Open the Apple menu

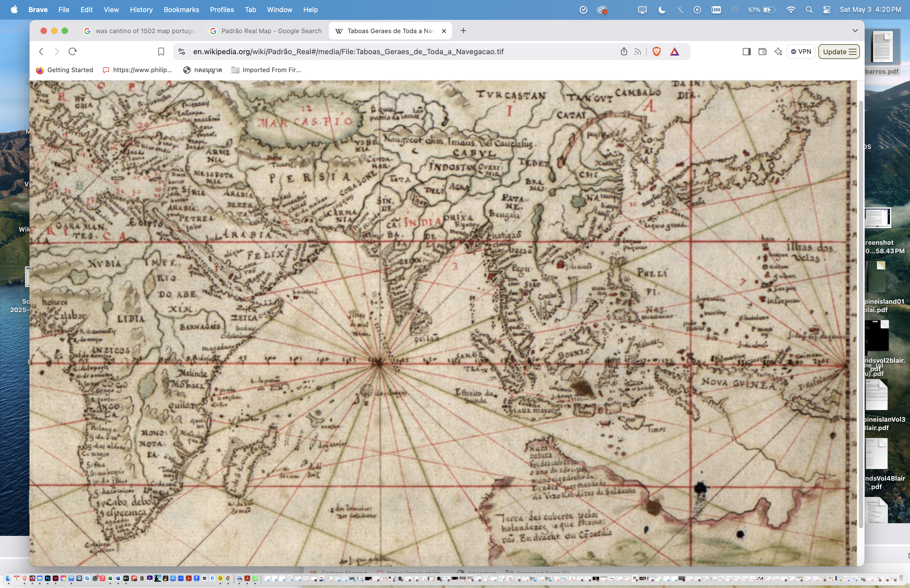point(14,9)
